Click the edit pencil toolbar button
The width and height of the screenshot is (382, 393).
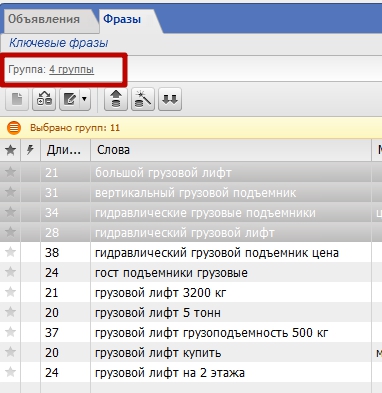(70, 99)
